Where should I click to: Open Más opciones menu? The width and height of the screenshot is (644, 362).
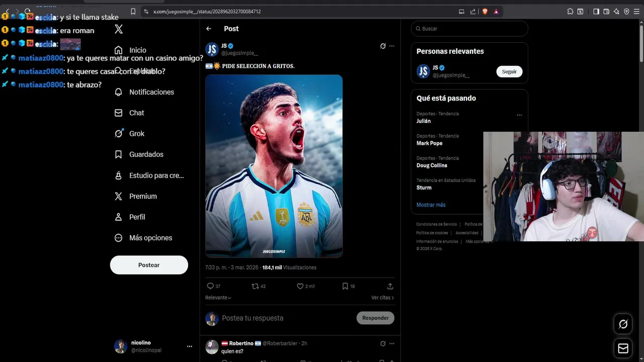[143, 238]
